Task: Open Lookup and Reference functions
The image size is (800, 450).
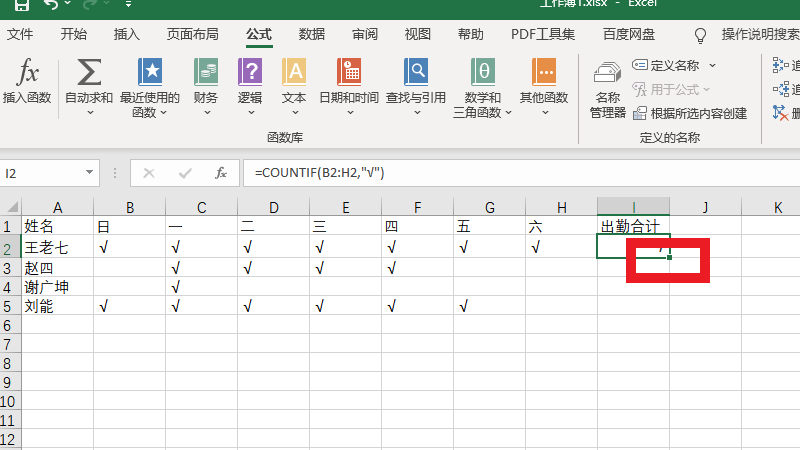Action: tap(416, 73)
